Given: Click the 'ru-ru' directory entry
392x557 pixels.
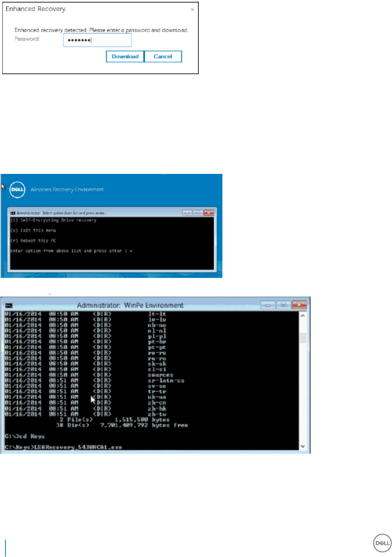Looking at the screenshot, I should point(157,359).
